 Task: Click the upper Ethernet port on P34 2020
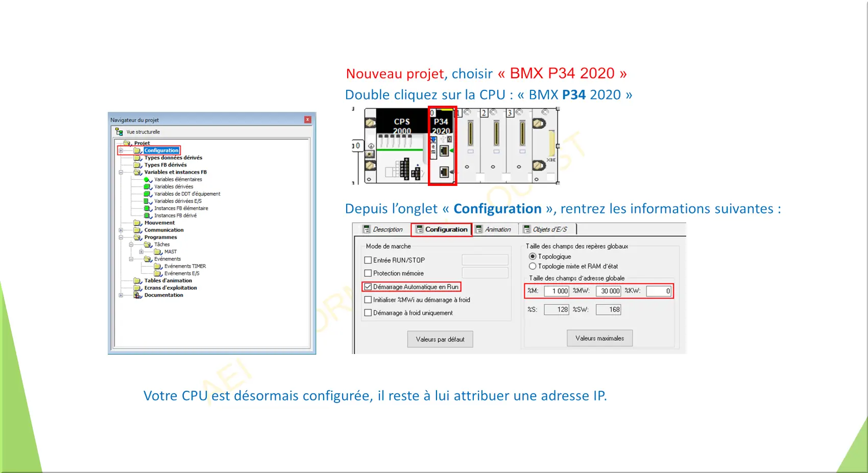pyautogui.click(x=444, y=151)
